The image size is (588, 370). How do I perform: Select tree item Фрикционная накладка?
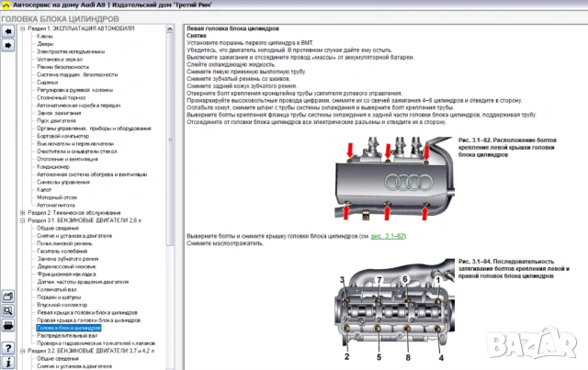[66, 274]
